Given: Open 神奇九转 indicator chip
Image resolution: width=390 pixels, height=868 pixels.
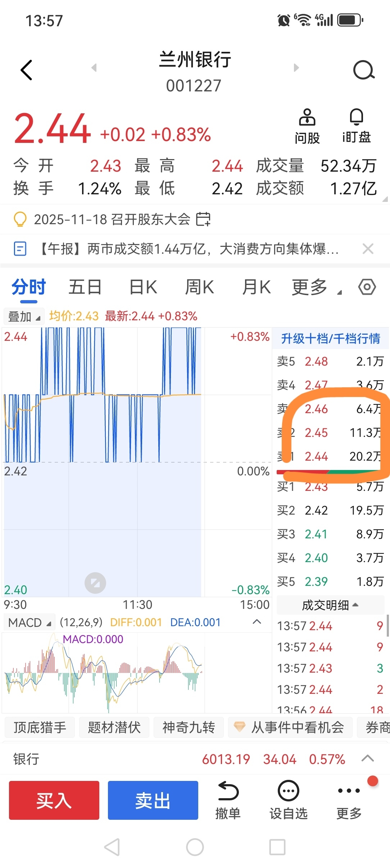Looking at the screenshot, I should pyautogui.click(x=189, y=727).
